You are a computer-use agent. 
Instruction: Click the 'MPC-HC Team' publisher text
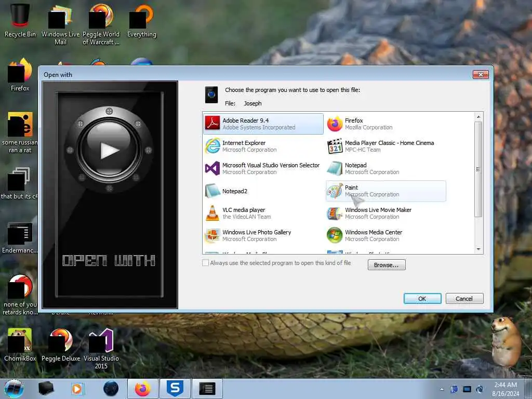point(363,150)
